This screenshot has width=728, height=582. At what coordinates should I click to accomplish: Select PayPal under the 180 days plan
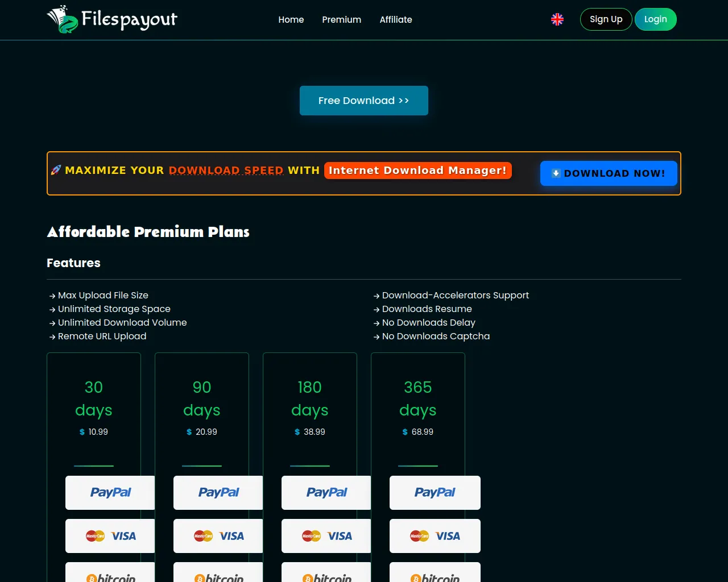(x=326, y=493)
